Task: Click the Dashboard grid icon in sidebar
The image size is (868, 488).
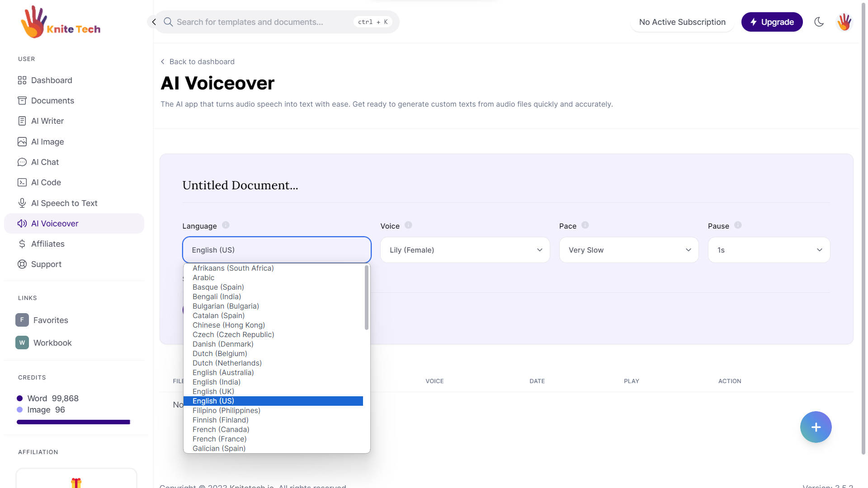Action: point(22,80)
